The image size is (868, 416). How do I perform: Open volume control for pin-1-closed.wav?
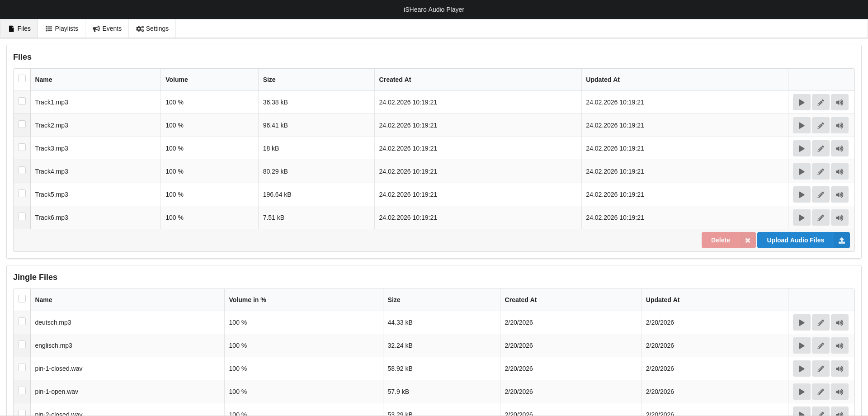(x=839, y=369)
